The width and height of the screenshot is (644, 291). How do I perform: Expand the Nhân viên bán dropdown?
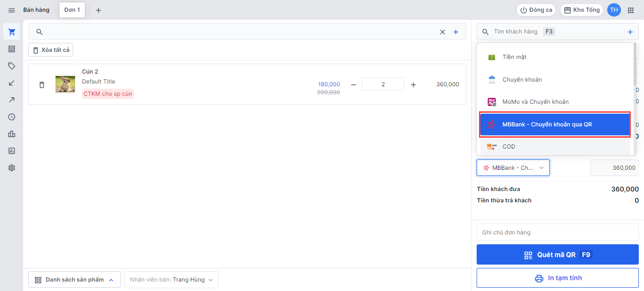172,280
